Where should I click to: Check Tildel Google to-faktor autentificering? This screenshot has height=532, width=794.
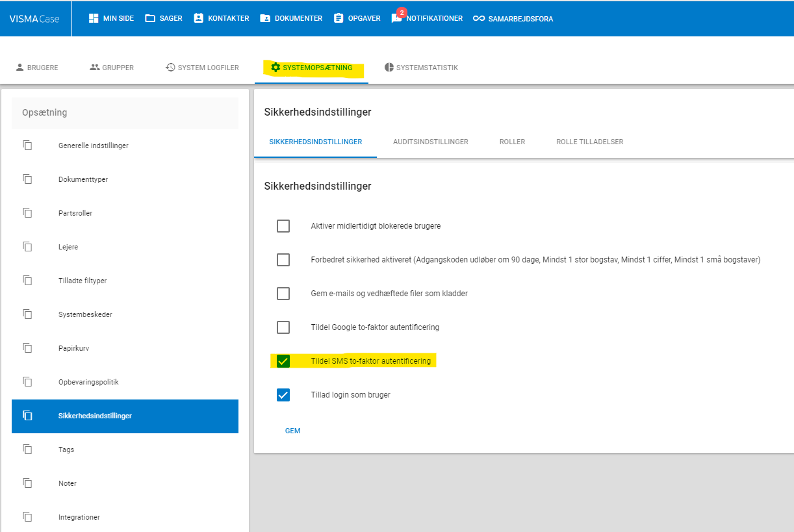(x=283, y=327)
